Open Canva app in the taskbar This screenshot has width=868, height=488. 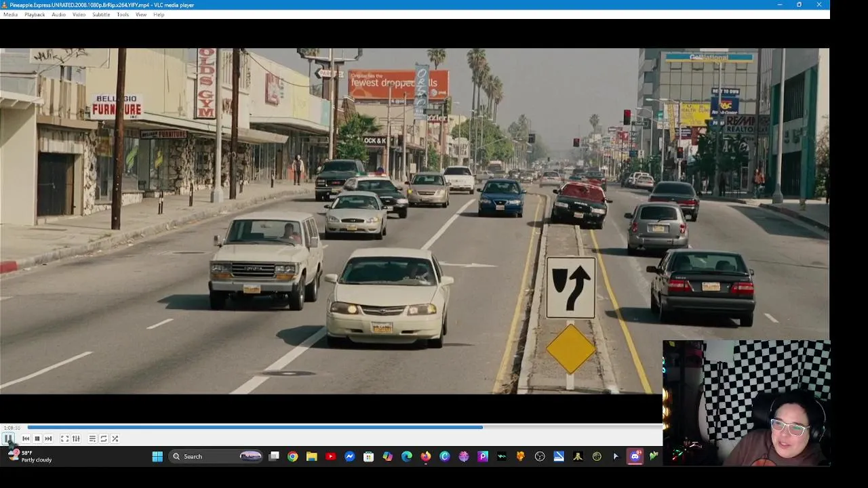[444, 457]
